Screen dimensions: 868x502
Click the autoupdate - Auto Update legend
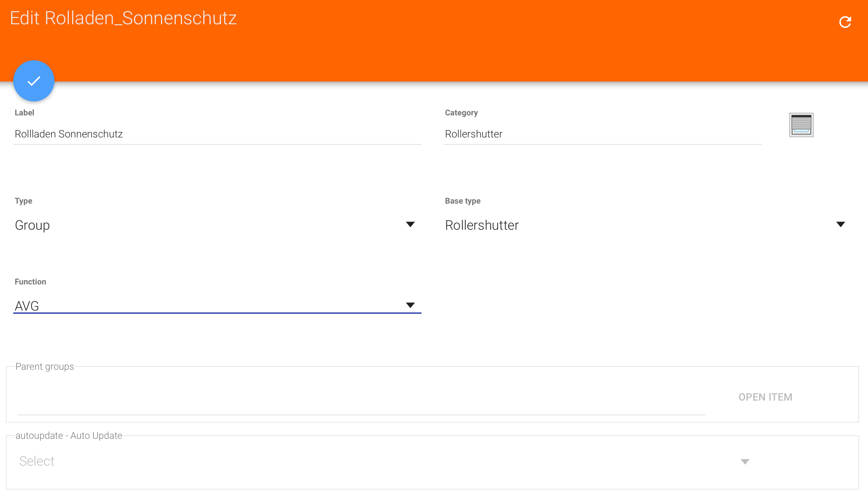click(69, 435)
